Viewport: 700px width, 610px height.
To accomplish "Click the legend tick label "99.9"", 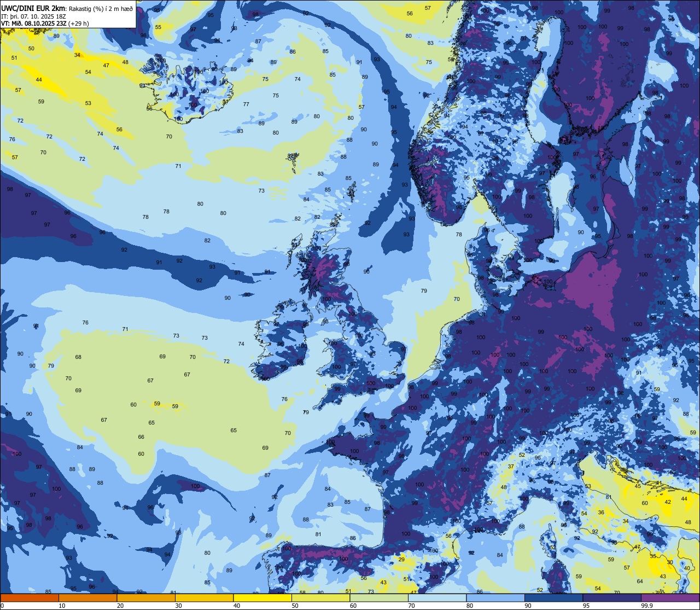I will 646,606.
